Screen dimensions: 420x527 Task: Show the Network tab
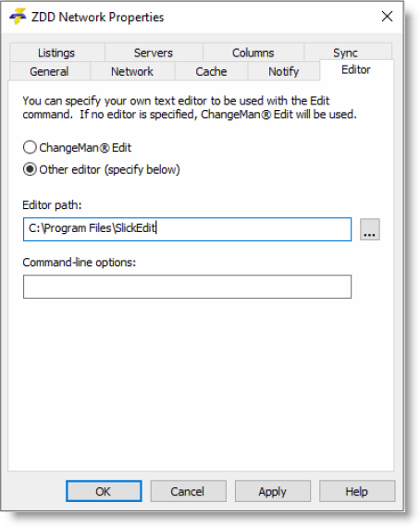(132, 71)
